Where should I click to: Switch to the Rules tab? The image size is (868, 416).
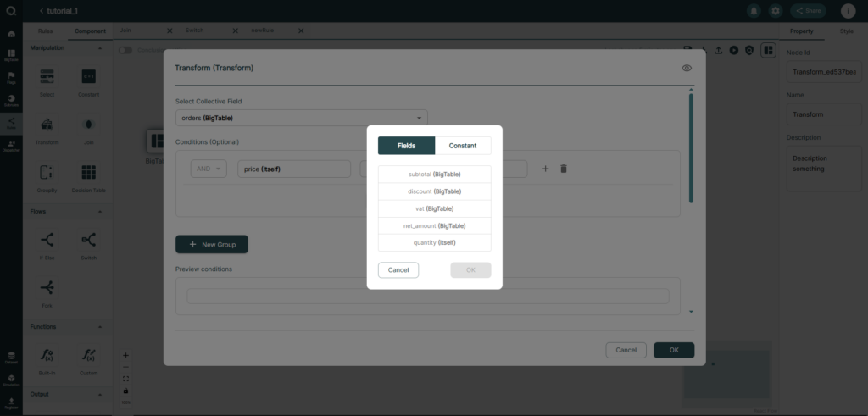46,31
